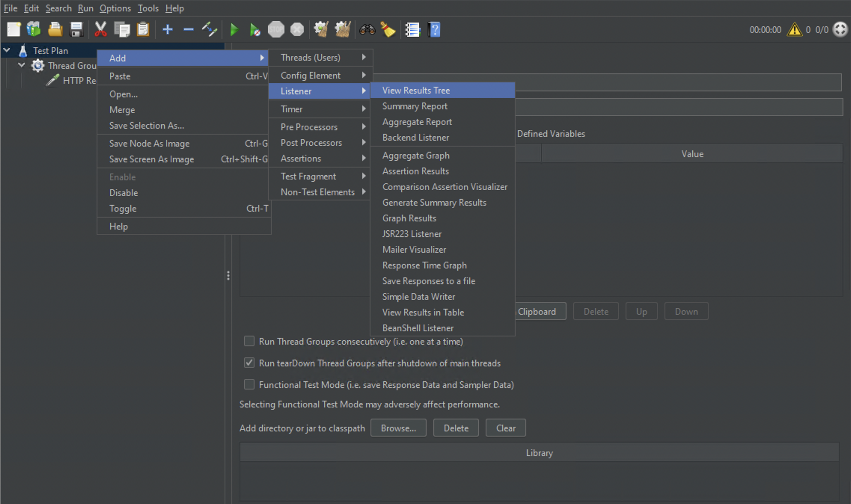Viewport: 851px width, 504px height.
Task: Click Add from Clipboard button
Action: click(x=540, y=311)
